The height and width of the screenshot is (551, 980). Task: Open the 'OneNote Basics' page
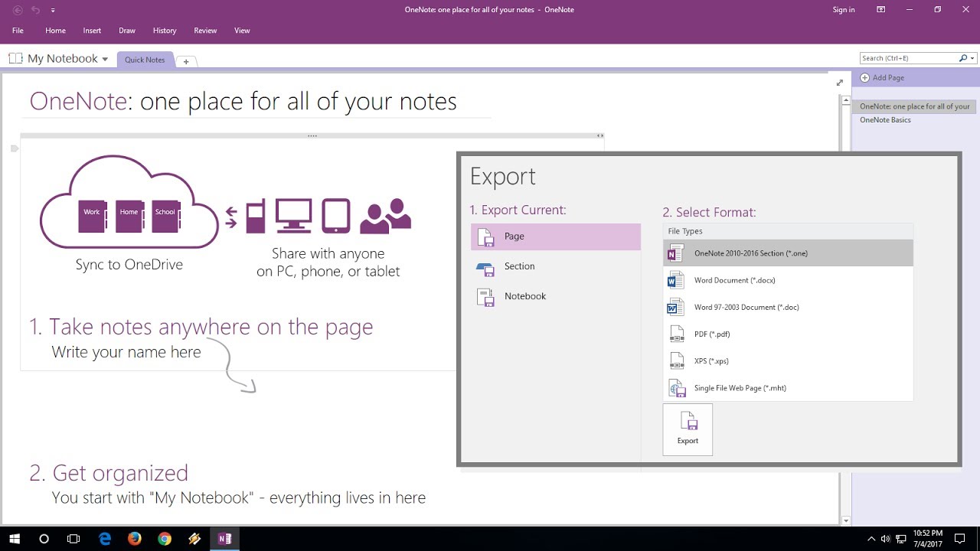885,120
